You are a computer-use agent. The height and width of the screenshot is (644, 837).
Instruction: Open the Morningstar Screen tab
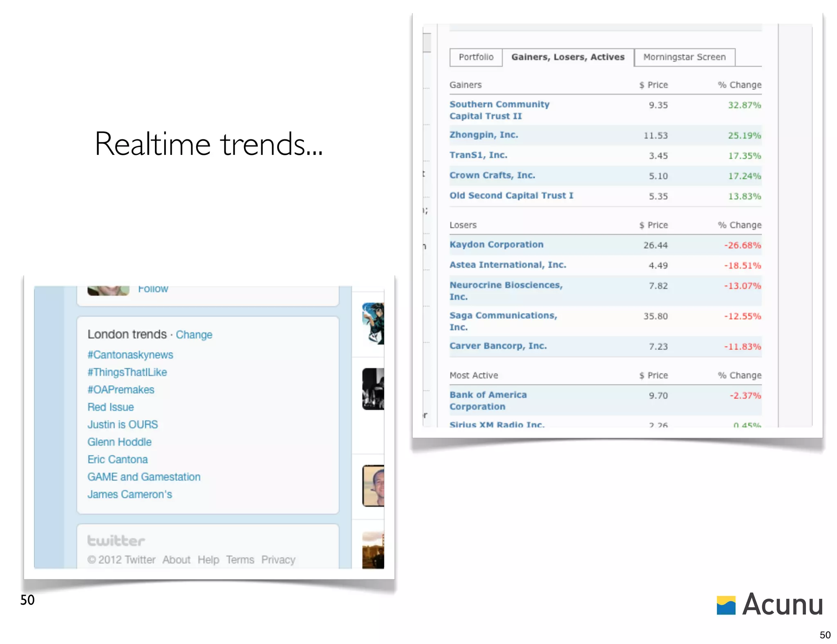tap(685, 57)
